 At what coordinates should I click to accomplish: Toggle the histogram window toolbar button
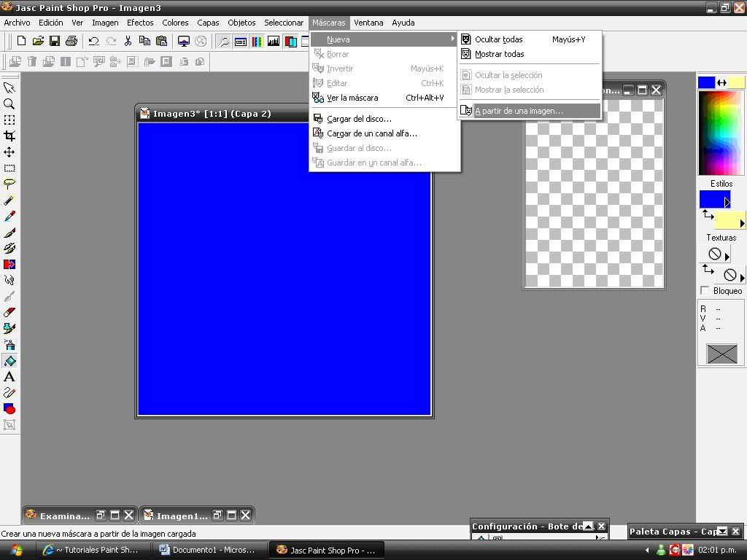(x=274, y=42)
